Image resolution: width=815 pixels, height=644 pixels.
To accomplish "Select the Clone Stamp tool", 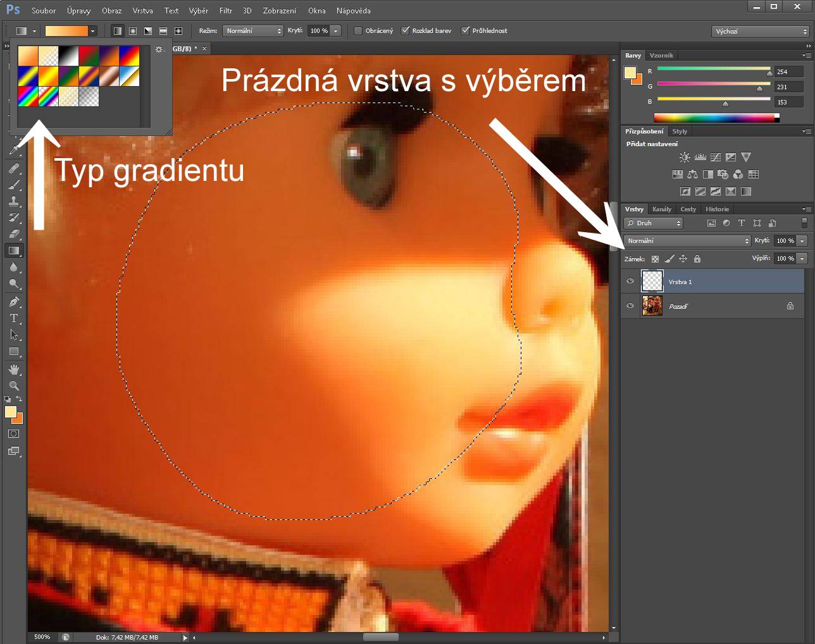I will (13, 201).
